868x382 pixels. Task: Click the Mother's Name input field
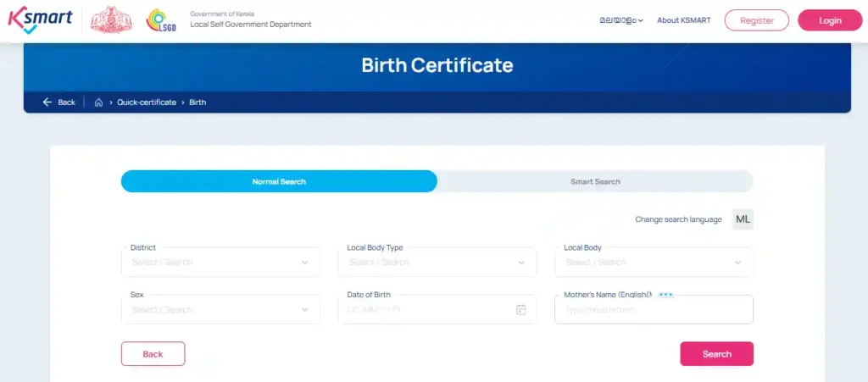(x=654, y=311)
